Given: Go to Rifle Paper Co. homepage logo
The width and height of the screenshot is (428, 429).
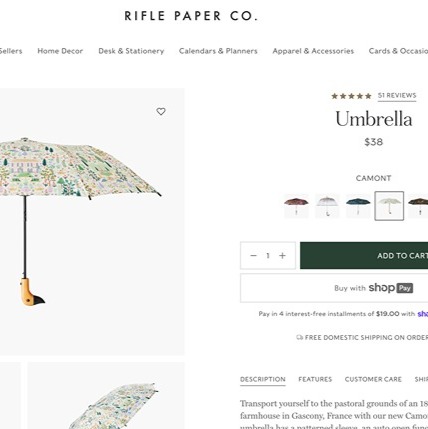Looking at the screenshot, I should (x=191, y=16).
